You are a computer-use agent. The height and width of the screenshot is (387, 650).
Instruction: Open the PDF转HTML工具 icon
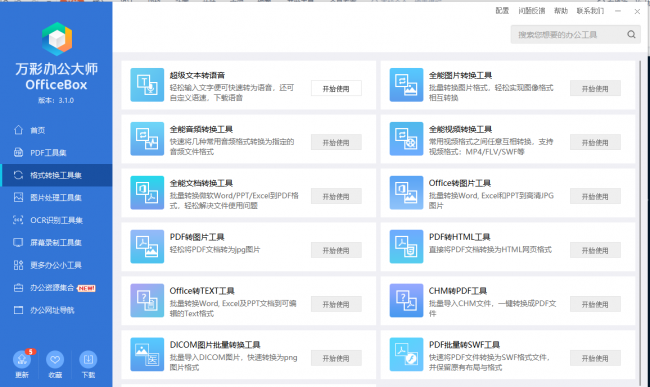coord(406,247)
